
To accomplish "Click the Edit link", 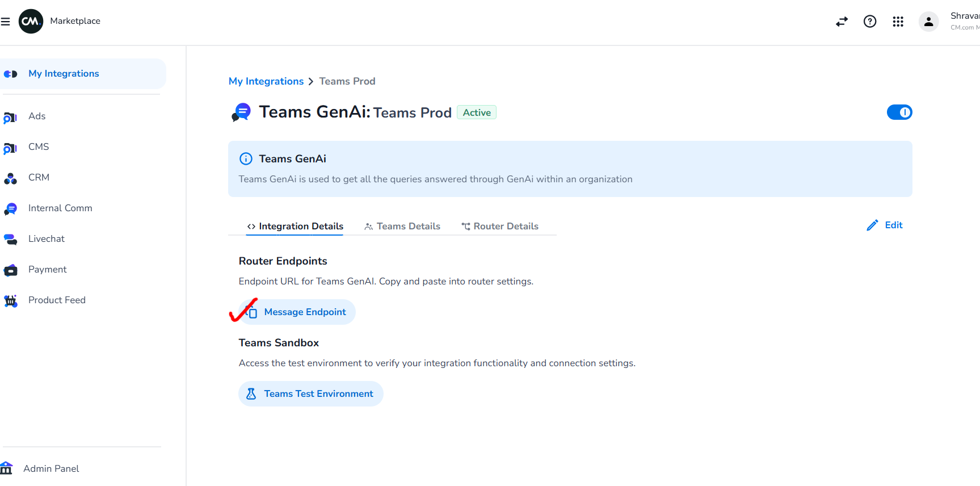I will (894, 225).
